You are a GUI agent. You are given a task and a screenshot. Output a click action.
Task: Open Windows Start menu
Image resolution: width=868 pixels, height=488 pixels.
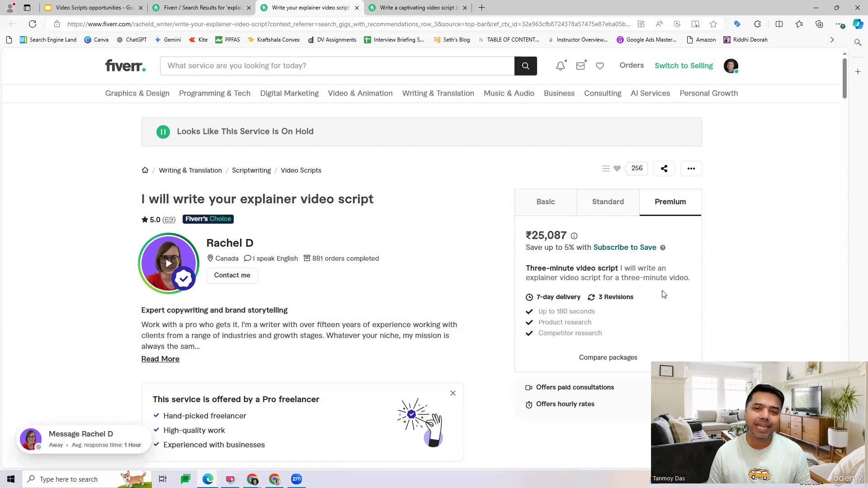pyautogui.click(x=11, y=479)
